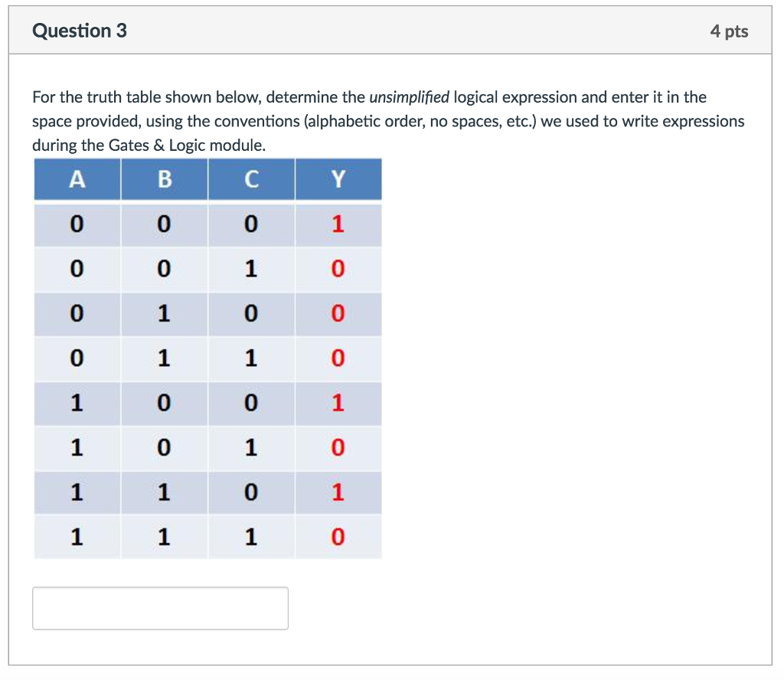Select the last row's Y value 0
Image resolution: width=784 pixels, height=680 pixels.
pos(338,537)
